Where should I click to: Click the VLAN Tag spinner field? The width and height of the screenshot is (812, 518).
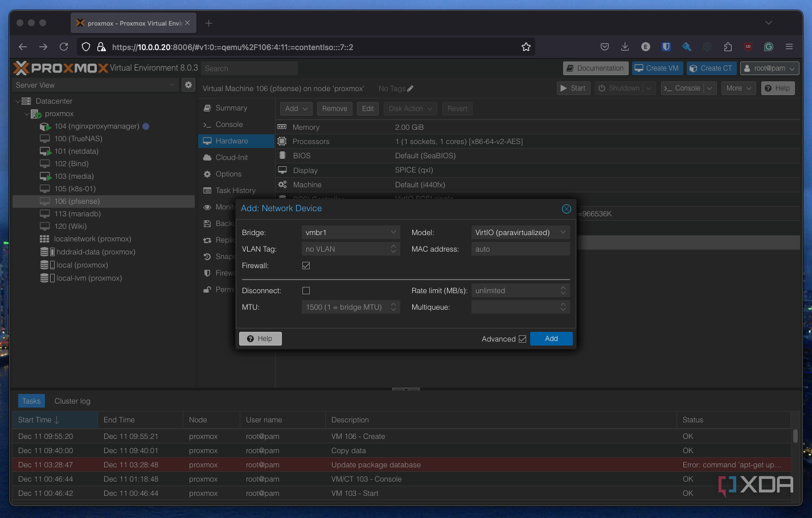(x=351, y=249)
